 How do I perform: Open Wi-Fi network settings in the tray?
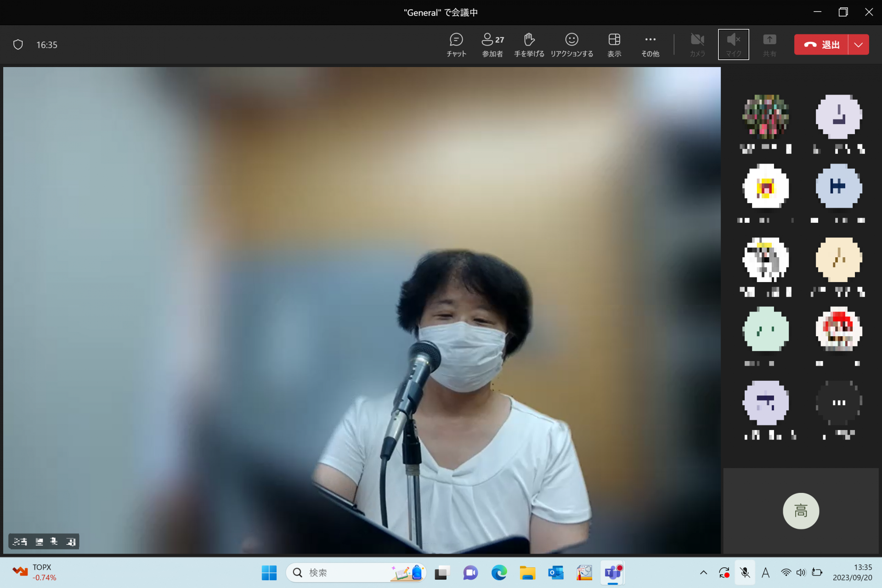click(786, 572)
